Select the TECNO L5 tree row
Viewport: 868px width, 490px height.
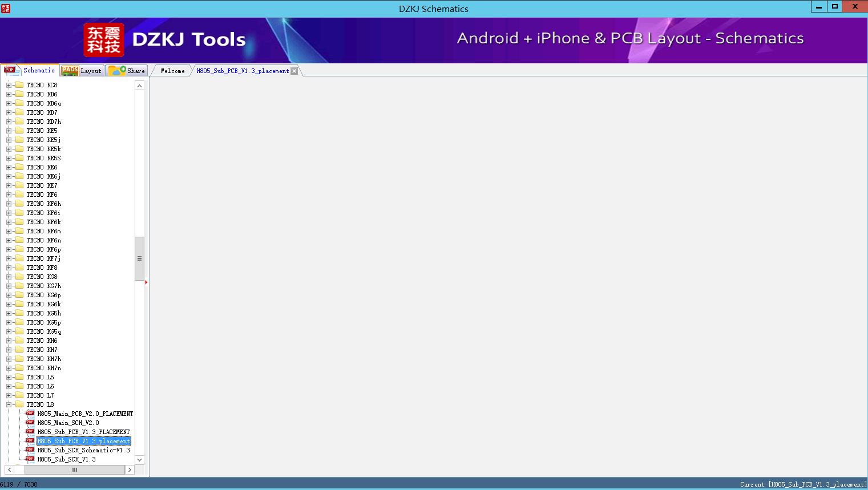(40, 377)
